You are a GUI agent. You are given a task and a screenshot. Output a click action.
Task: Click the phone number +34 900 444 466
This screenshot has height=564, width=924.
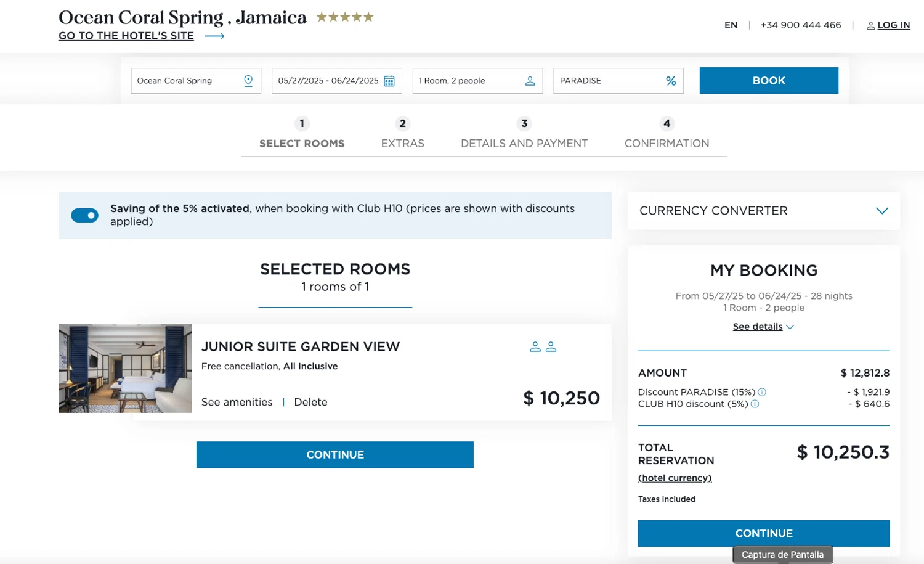coord(801,25)
